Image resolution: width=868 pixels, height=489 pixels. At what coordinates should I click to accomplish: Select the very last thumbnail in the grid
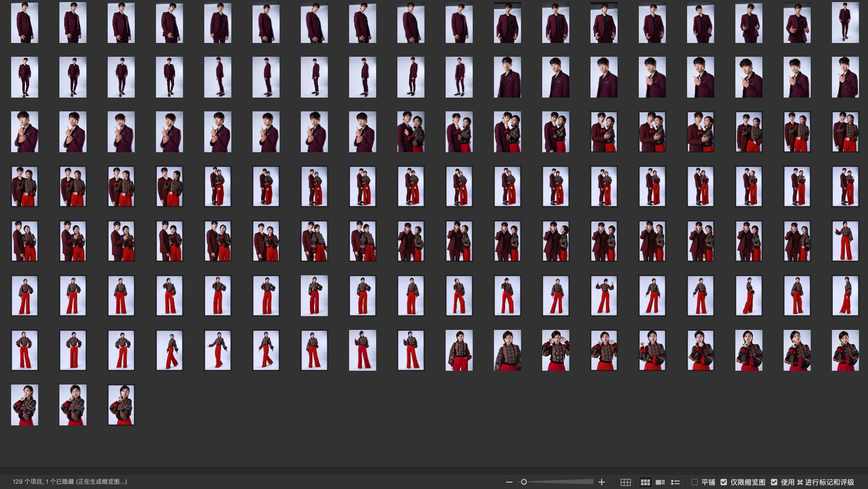121,405
